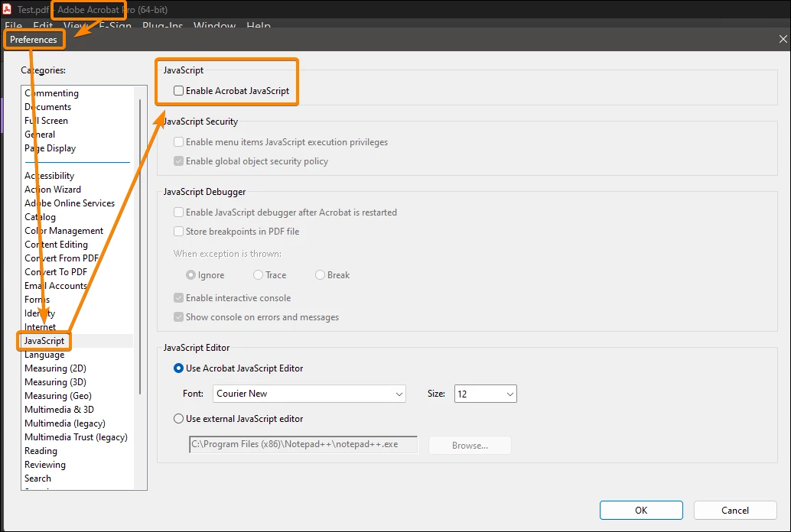Viewport: 791px width, 532px height.
Task: Select Content Editing category
Action: click(56, 245)
